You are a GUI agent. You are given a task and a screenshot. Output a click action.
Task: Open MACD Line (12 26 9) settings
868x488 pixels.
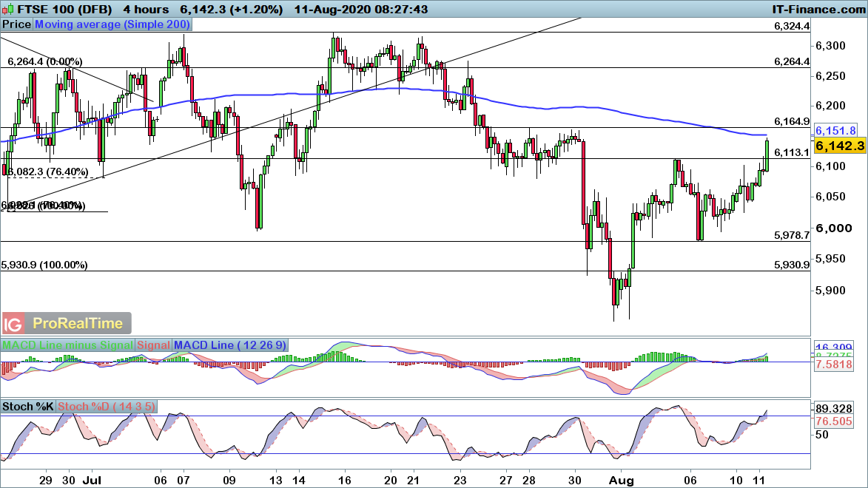pos(230,345)
